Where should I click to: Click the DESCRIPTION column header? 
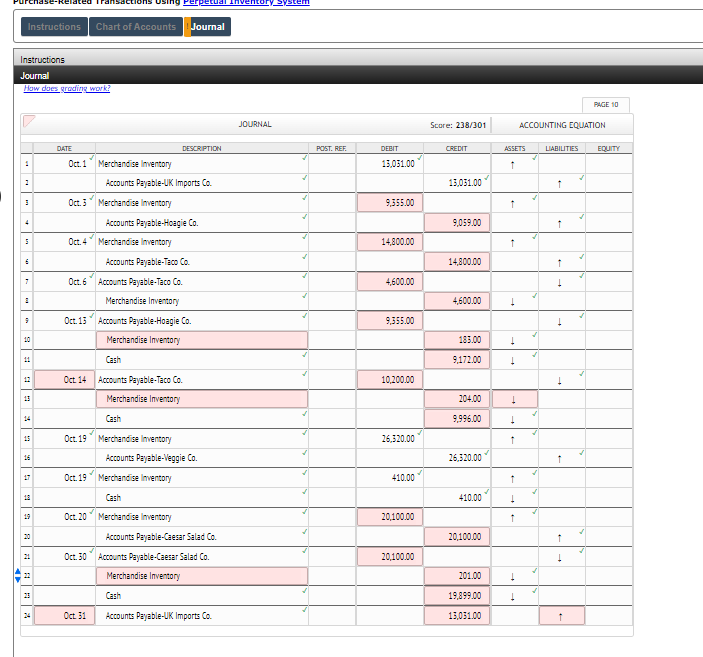click(x=202, y=148)
